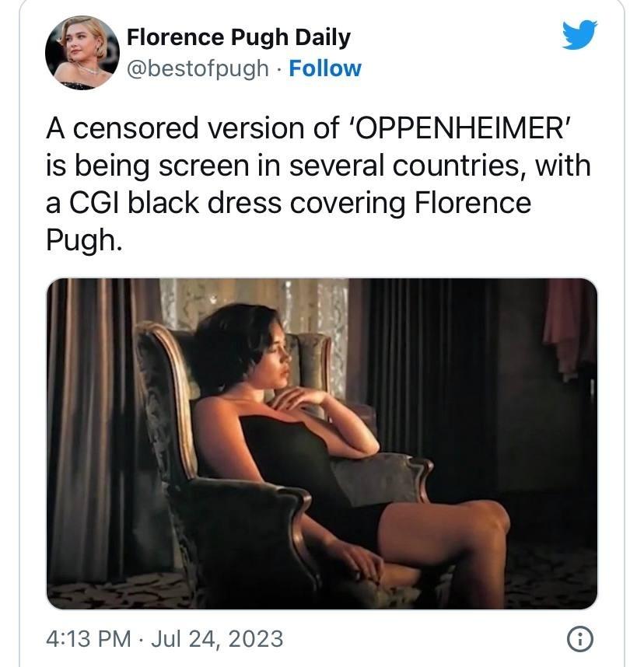
Task: Open the 4:13 PM timestamp link
Action: pos(88,639)
